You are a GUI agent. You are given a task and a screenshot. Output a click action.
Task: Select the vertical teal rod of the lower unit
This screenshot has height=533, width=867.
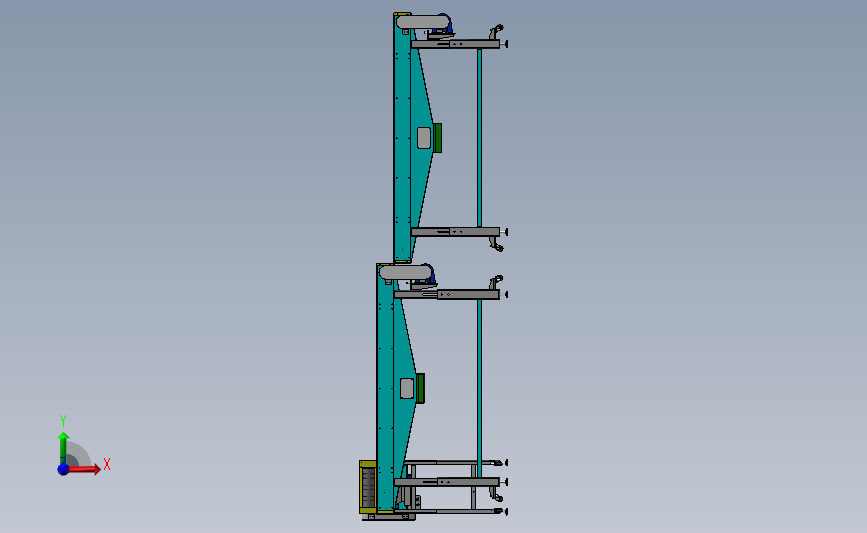pos(479,389)
